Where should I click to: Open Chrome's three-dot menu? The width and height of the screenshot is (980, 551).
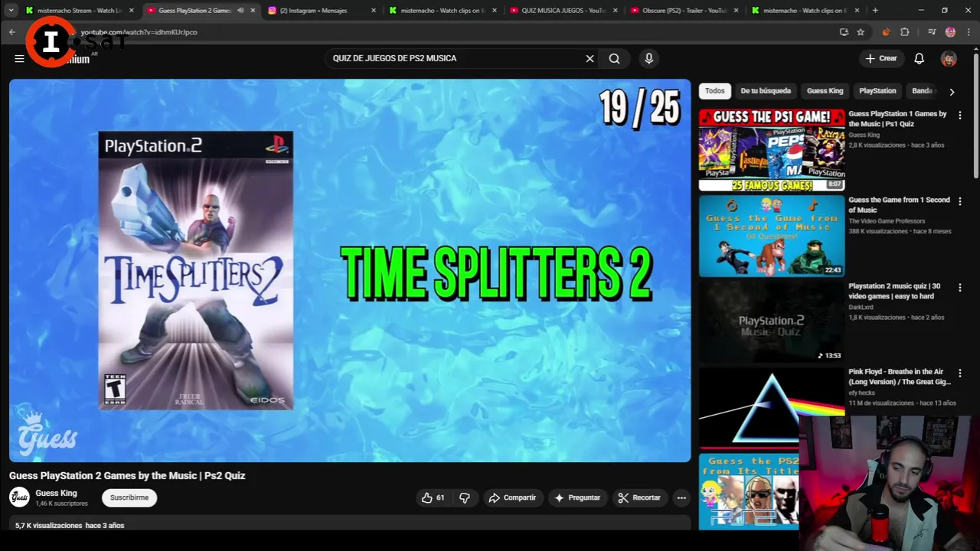pos(967,32)
